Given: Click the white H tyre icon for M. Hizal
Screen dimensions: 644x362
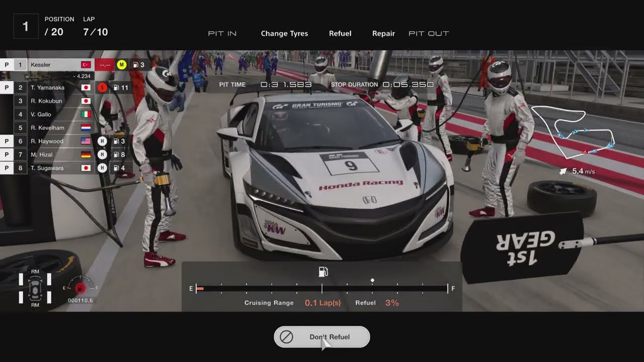Looking at the screenshot, I should (x=102, y=155).
